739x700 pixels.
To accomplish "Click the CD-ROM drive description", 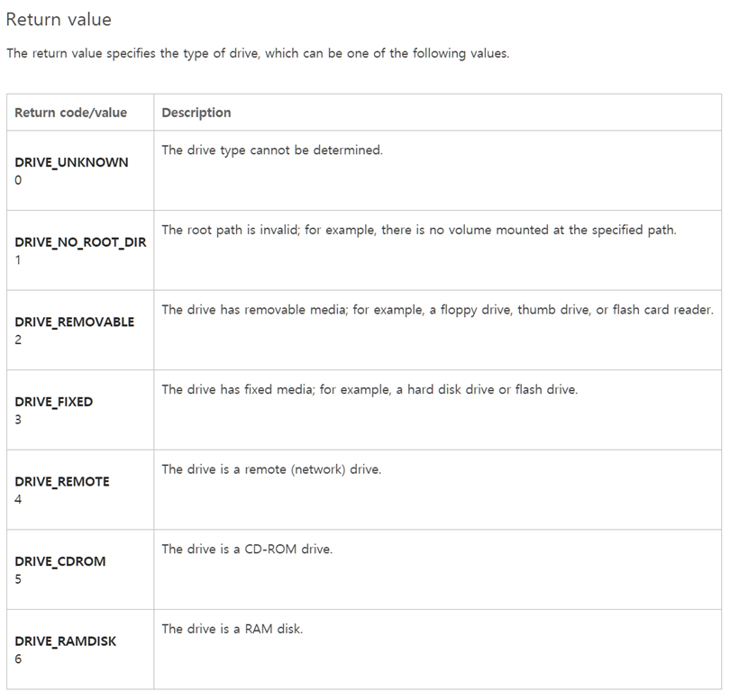I will pos(247,549).
